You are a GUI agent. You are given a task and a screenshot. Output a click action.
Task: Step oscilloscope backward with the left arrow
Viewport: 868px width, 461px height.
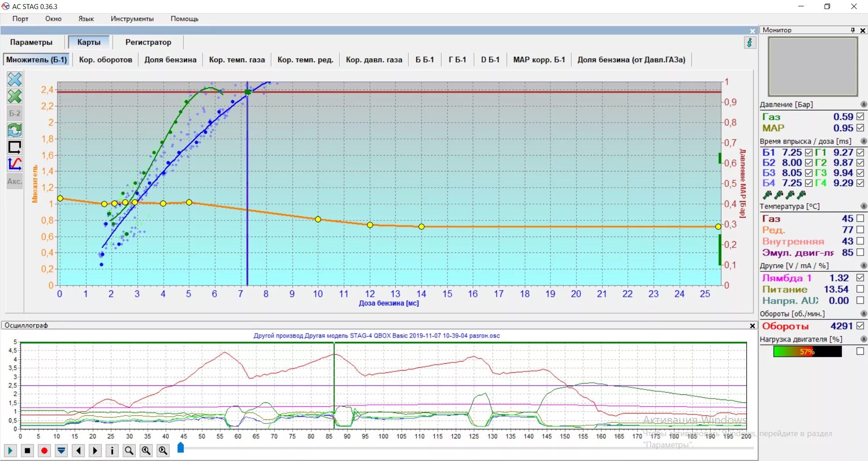(79, 451)
